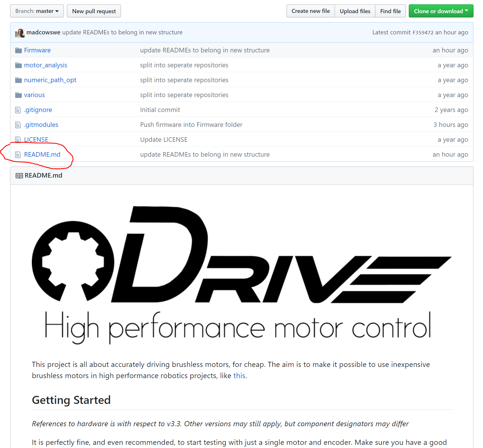Click the ODrive logo image
Screen dimensions: 483x448
242,275
